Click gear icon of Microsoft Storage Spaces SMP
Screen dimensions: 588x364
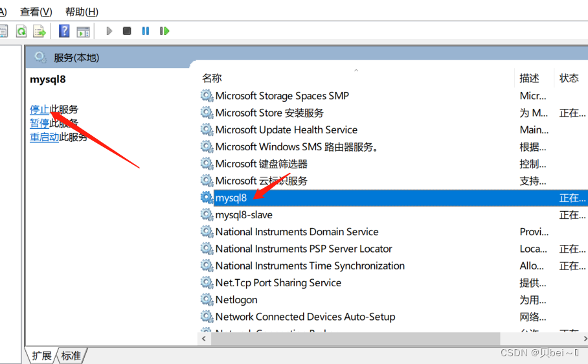pyautogui.click(x=207, y=96)
